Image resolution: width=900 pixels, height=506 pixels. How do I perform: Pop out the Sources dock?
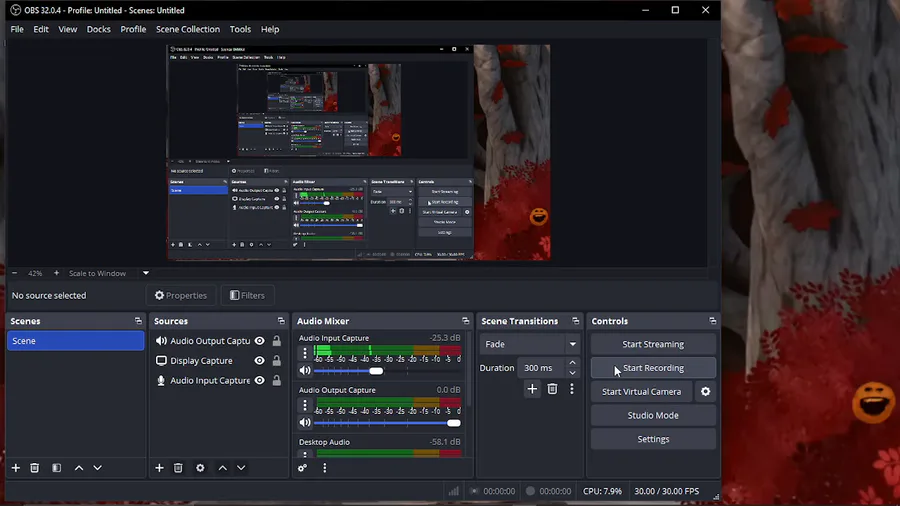(281, 321)
